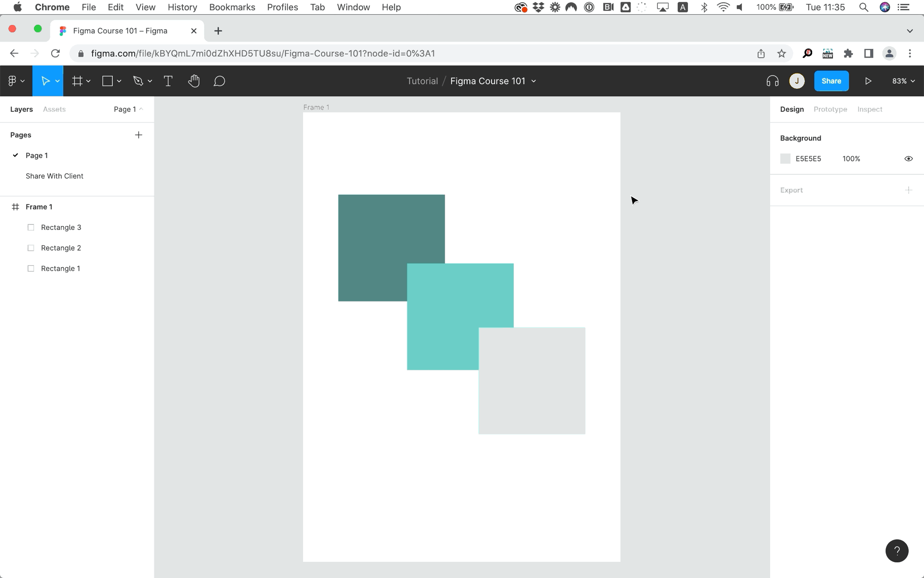Viewport: 924px width, 578px height.
Task: Collapse the Page 1 pages list
Action: coord(128,109)
